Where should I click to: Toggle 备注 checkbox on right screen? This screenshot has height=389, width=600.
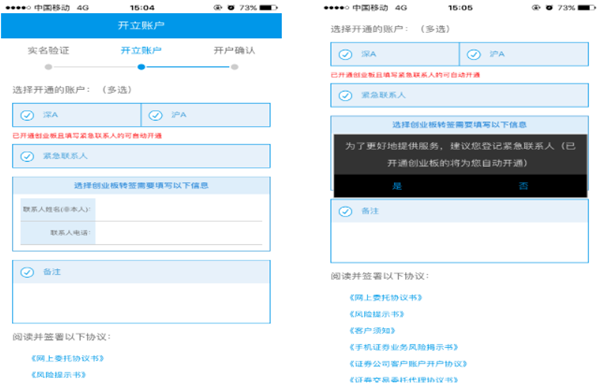[x=345, y=211]
